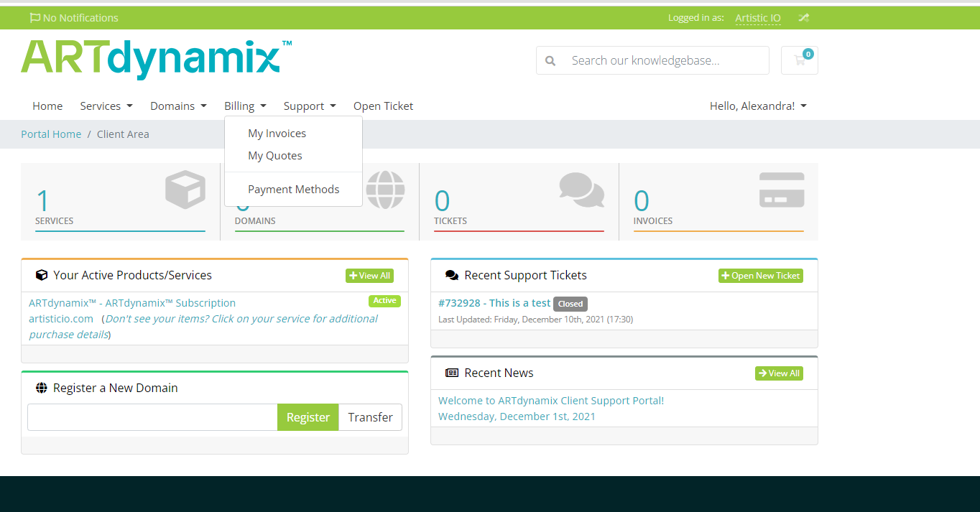Open ticket #732928 This is a test
980x512 pixels.
click(494, 303)
